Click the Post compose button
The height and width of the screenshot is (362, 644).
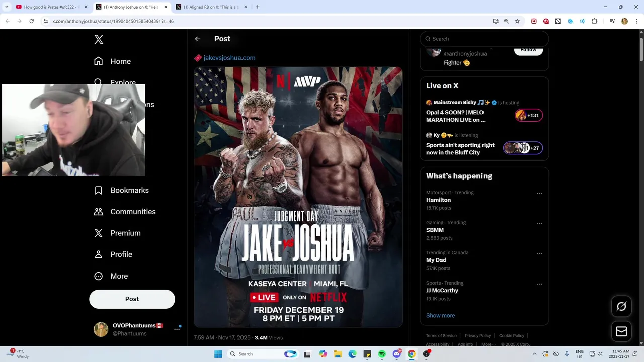tap(132, 299)
